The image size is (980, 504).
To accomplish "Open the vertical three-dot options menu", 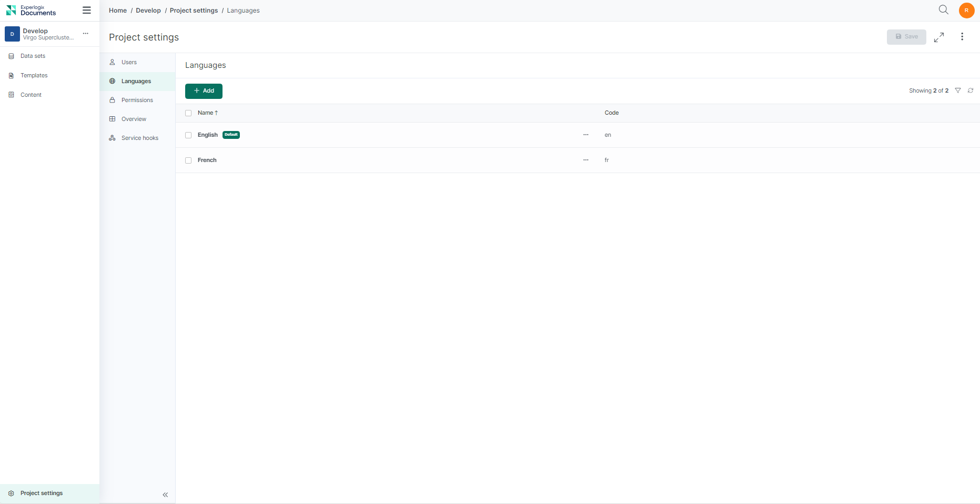I will coord(962,37).
